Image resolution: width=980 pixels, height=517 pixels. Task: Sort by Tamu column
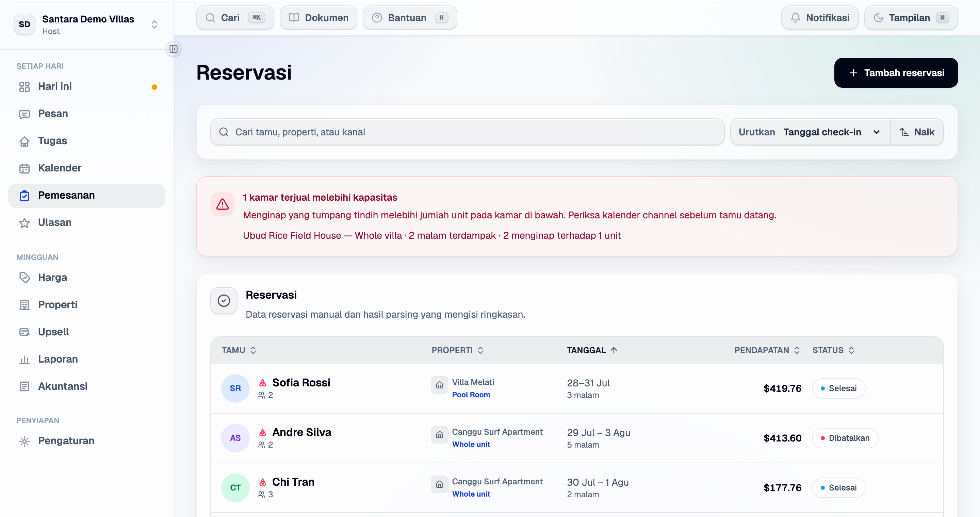coord(239,350)
